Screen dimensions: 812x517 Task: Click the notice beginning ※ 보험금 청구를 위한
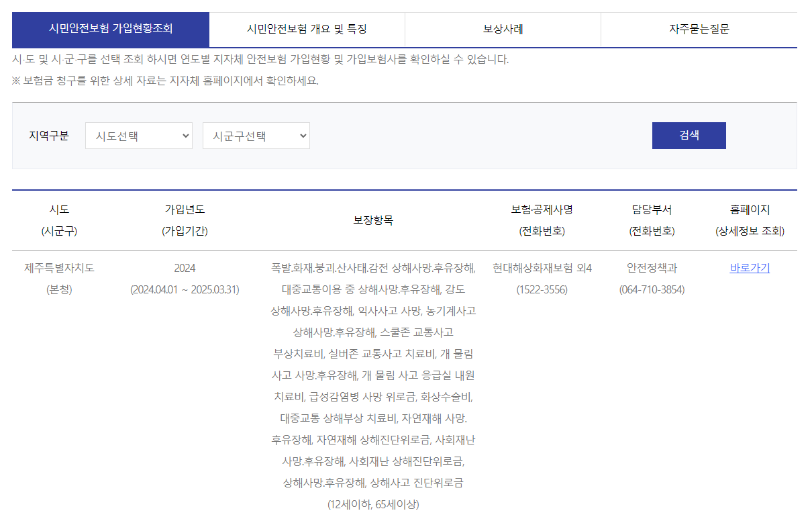(x=165, y=81)
